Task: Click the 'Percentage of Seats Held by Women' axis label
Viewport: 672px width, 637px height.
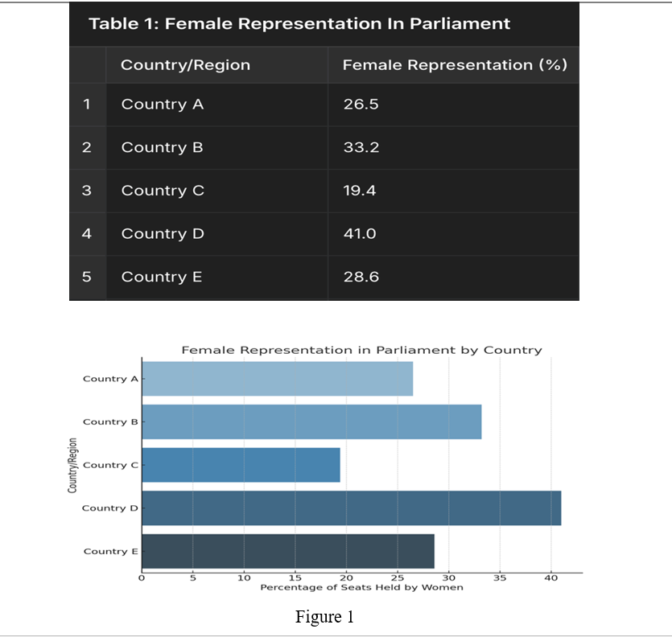Action: [361, 587]
